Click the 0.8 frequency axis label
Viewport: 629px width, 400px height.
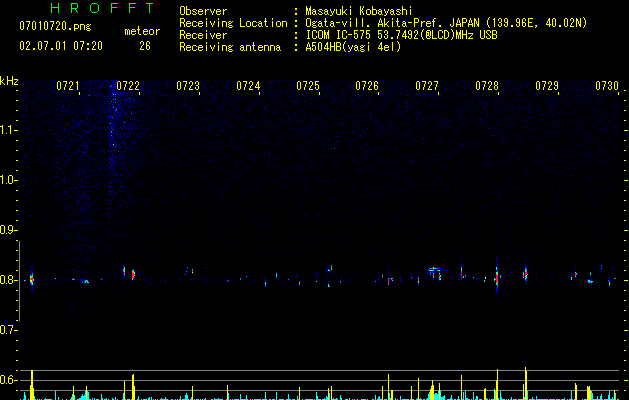pyautogui.click(x=8, y=280)
